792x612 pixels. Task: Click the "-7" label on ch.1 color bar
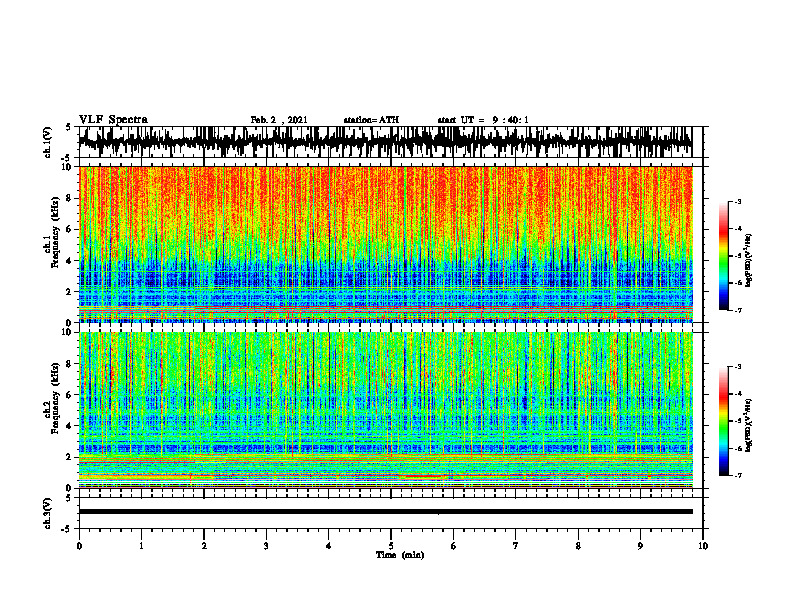point(738,310)
